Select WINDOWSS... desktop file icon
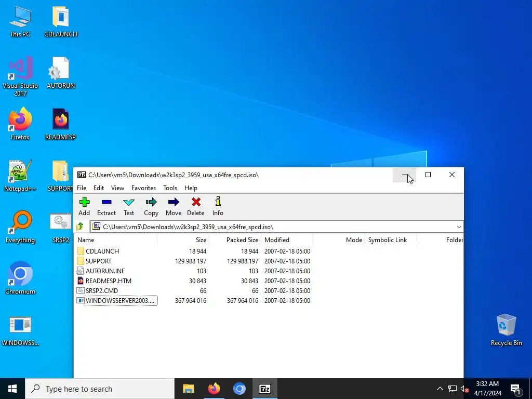This screenshot has height=399, width=532. click(x=20, y=330)
